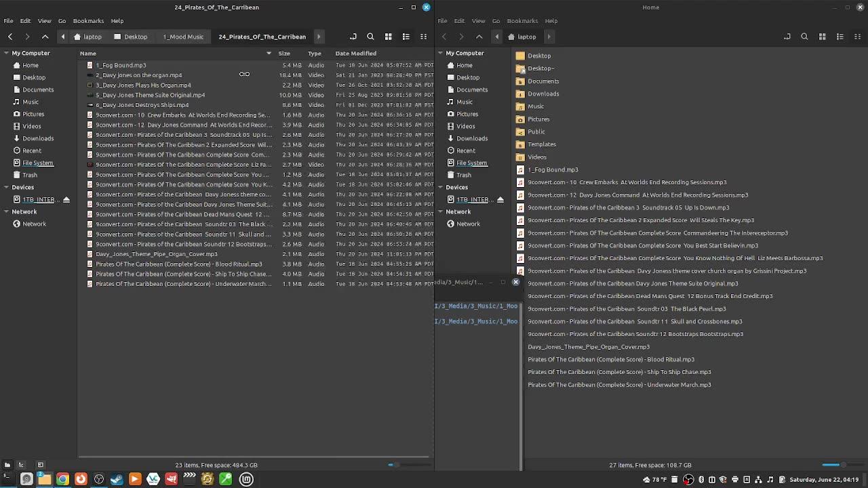Toggle location entry in left window toolbar
This screenshot has height=488, width=868.
click(353, 37)
